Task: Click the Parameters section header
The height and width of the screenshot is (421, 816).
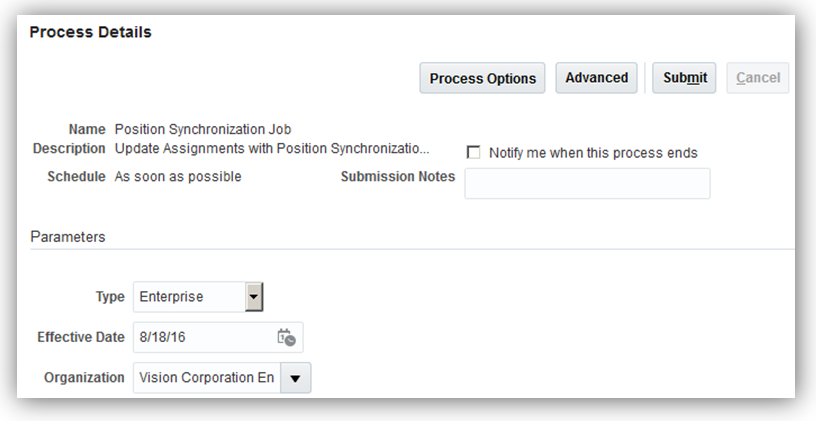Action: (68, 237)
